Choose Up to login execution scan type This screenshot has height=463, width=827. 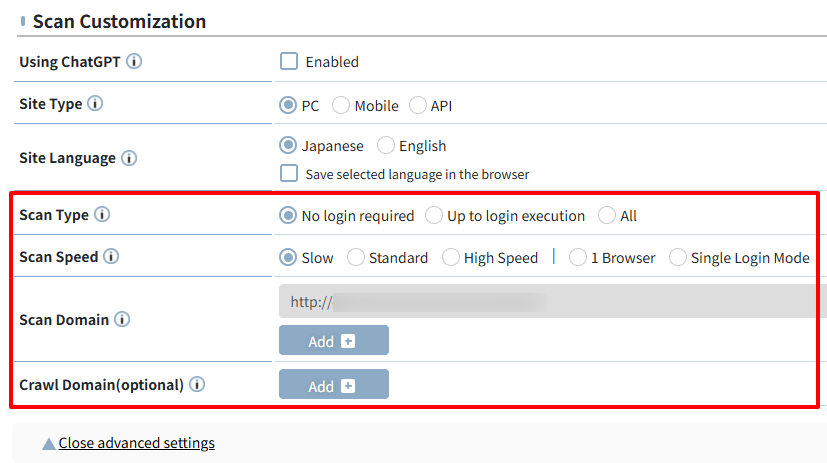(x=434, y=215)
